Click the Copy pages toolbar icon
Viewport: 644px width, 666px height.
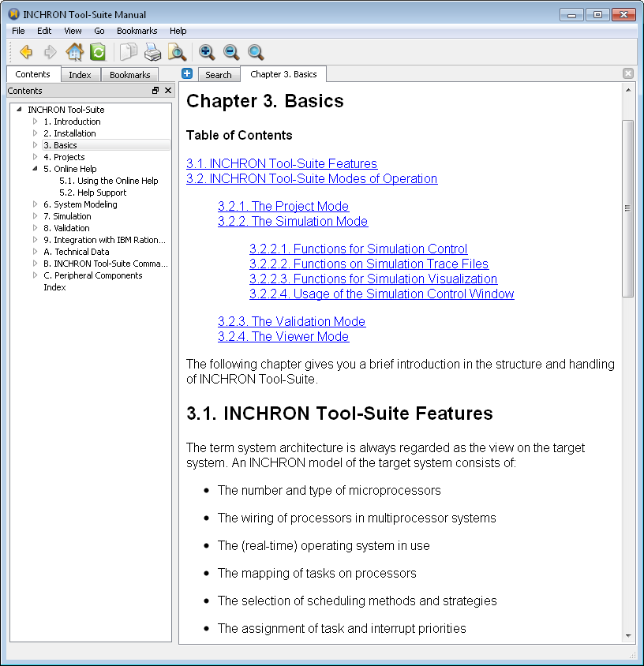(128, 52)
